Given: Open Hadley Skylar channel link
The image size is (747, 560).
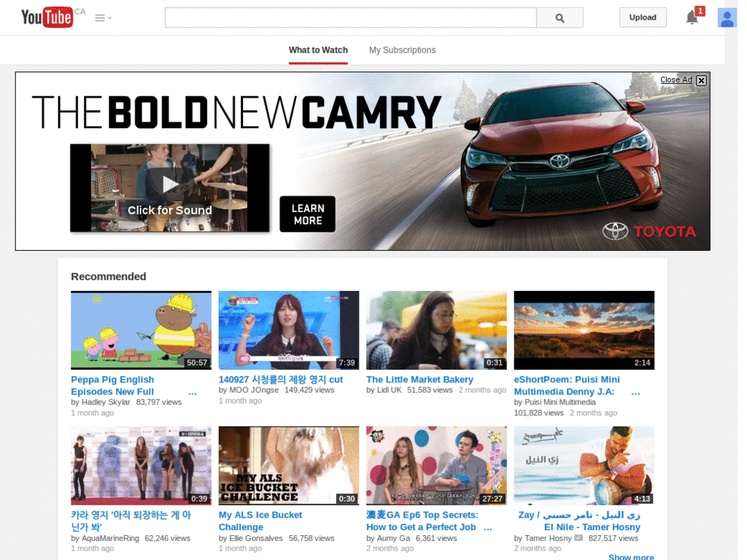Looking at the screenshot, I should tap(106, 402).
